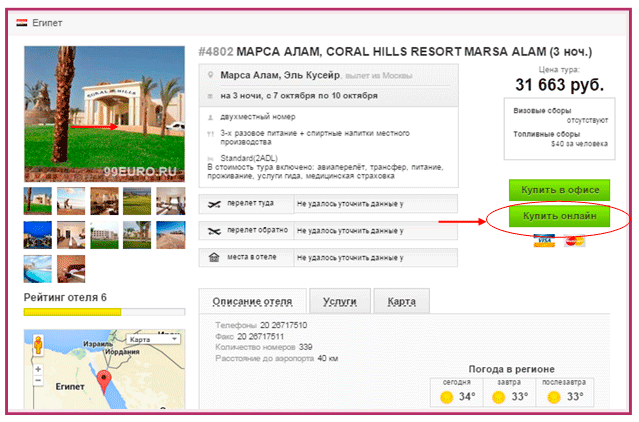Image resolution: width=639 pixels, height=422 pixels.
Task: Click the Факс 20 26717511 line
Action: (x=249, y=336)
